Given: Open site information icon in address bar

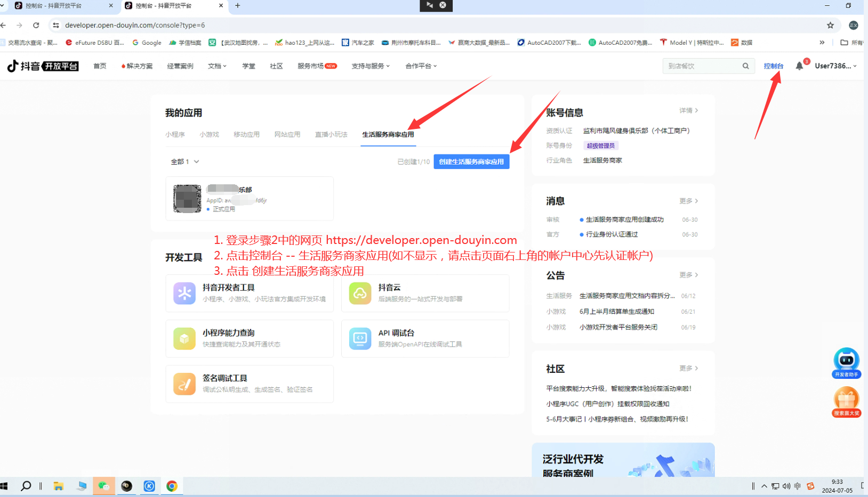Looking at the screenshot, I should tap(56, 25).
